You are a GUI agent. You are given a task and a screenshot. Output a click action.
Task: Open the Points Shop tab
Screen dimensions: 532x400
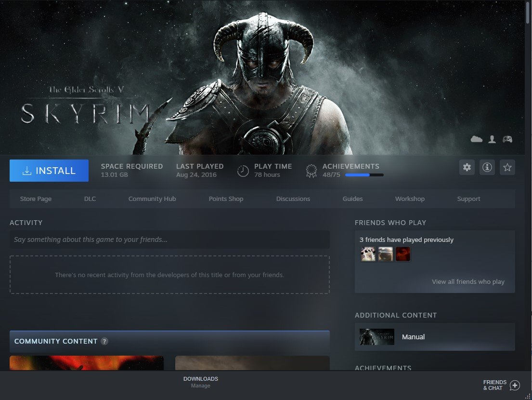(x=226, y=199)
